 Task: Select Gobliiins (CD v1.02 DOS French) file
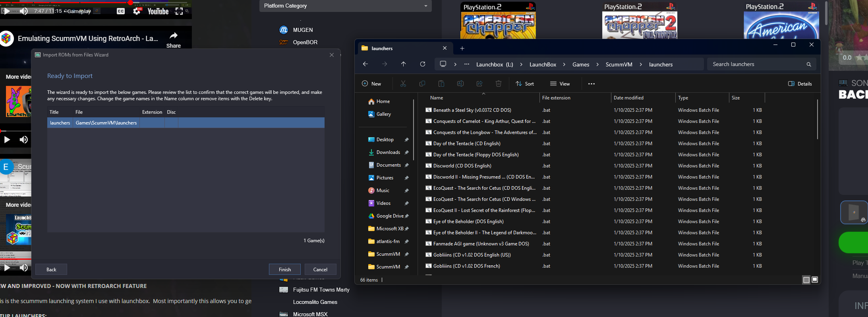466,266
